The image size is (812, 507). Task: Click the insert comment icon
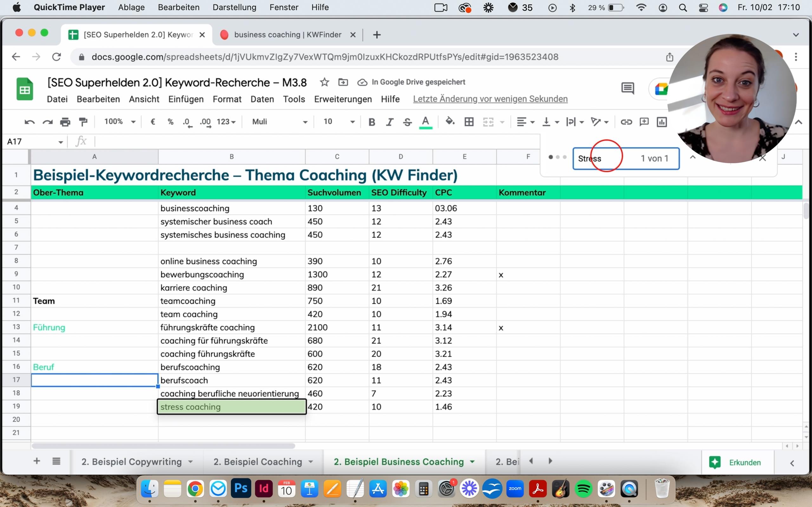(x=644, y=122)
